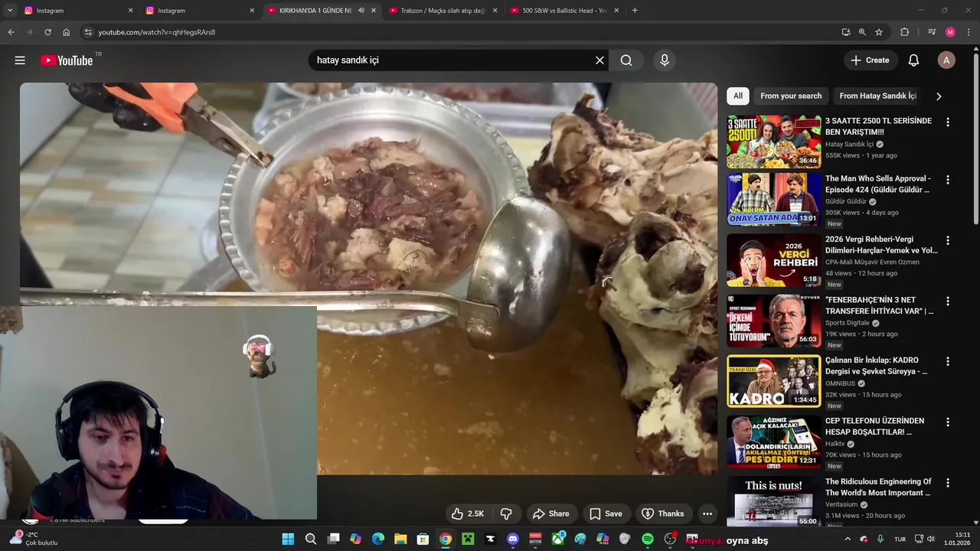980x551 pixels.
Task: Share the video
Action: 551,514
